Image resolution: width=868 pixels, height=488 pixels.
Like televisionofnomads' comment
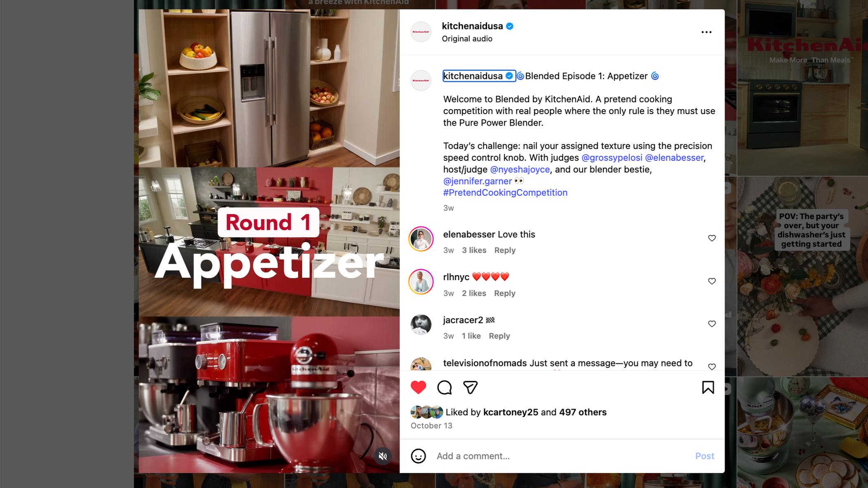click(712, 366)
